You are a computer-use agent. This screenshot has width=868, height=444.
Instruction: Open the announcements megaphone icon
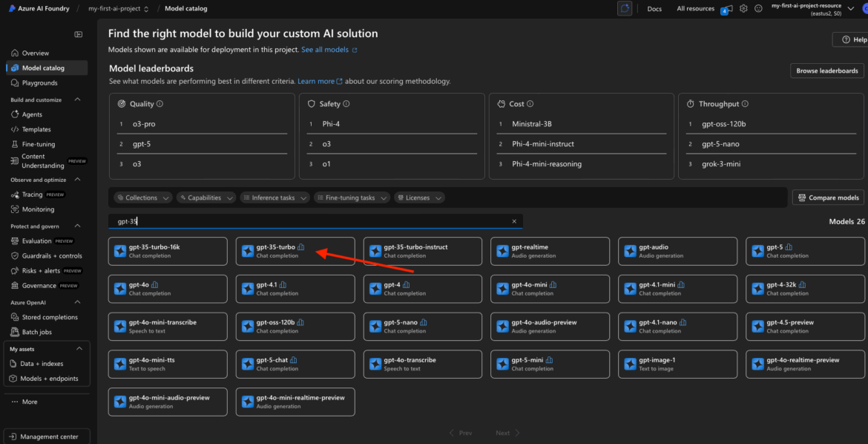(727, 9)
